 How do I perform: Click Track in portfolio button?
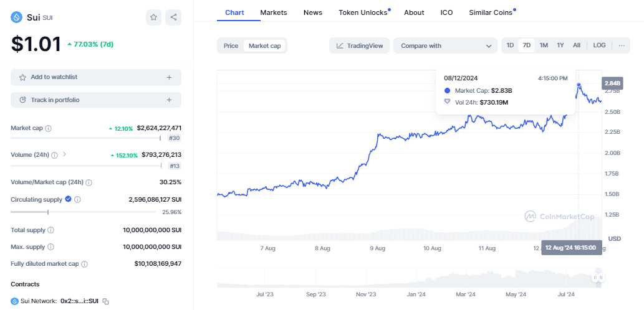point(96,100)
